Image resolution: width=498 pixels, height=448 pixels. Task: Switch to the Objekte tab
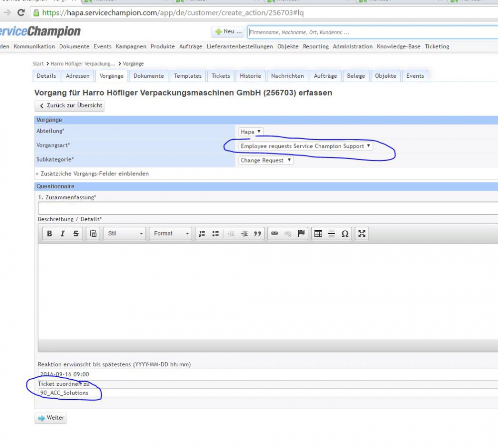pyautogui.click(x=385, y=76)
